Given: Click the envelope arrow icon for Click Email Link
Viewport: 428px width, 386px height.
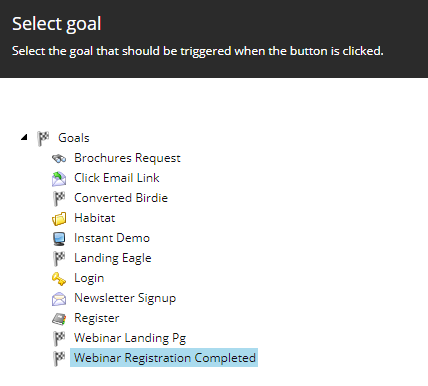Looking at the screenshot, I should [x=59, y=179].
